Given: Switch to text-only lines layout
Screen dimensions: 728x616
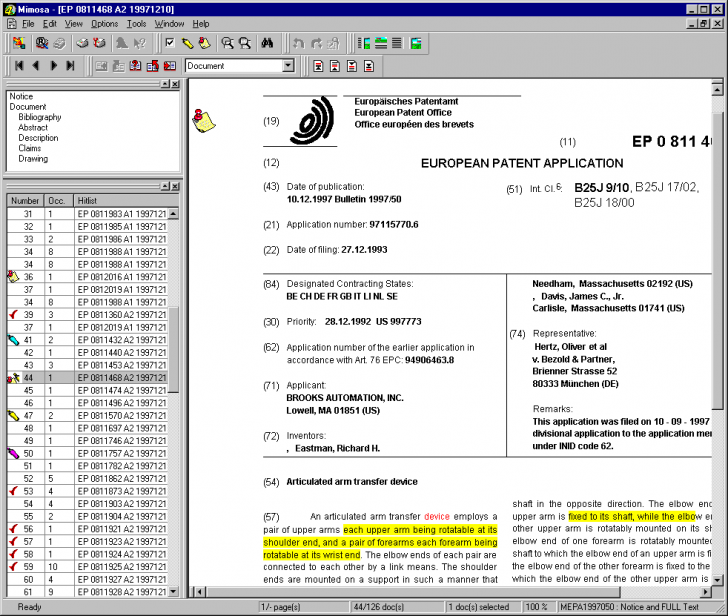Looking at the screenshot, I should [397, 43].
